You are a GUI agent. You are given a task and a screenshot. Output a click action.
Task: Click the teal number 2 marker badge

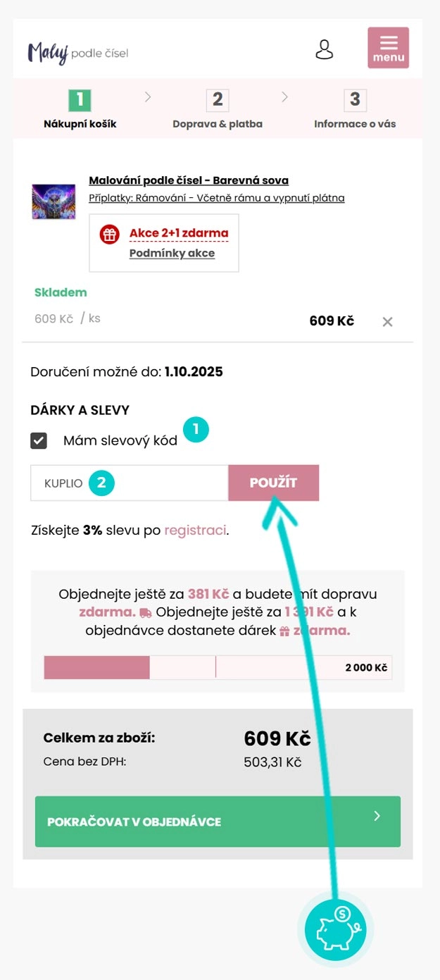pyautogui.click(x=101, y=483)
